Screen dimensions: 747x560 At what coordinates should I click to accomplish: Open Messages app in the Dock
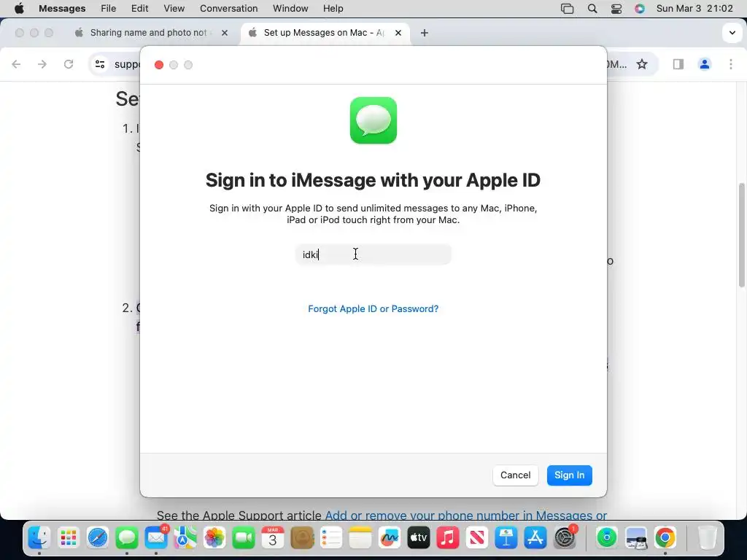pyautogui.click(x=127, y=537)
